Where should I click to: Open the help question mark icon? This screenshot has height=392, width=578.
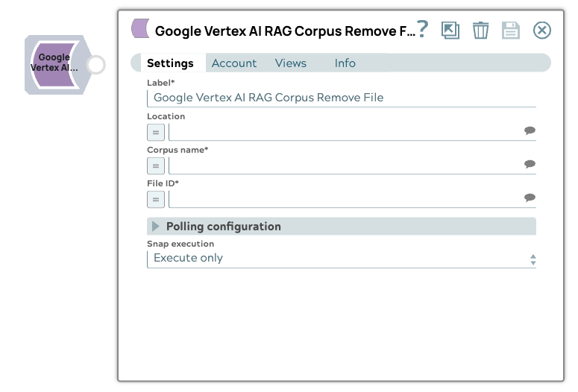click(423, 30)
